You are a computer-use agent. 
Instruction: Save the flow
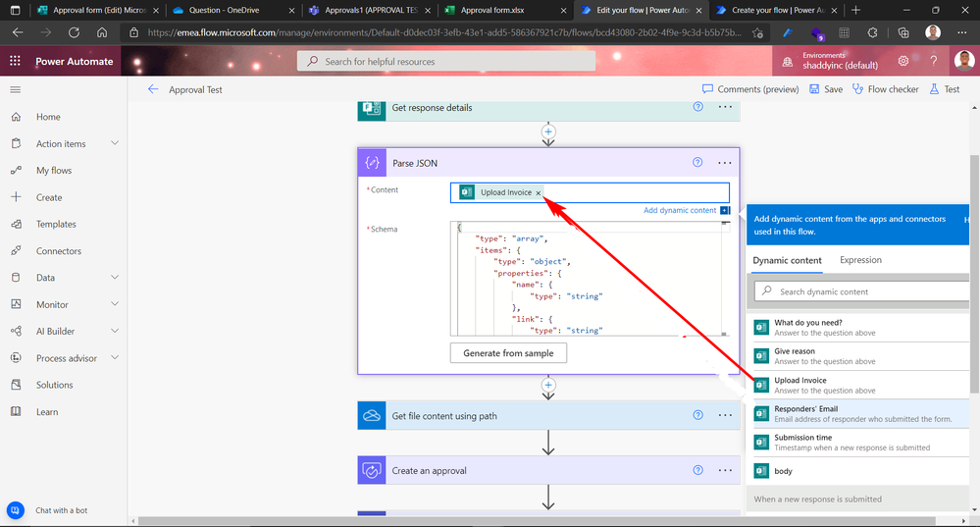click(826, 89)
